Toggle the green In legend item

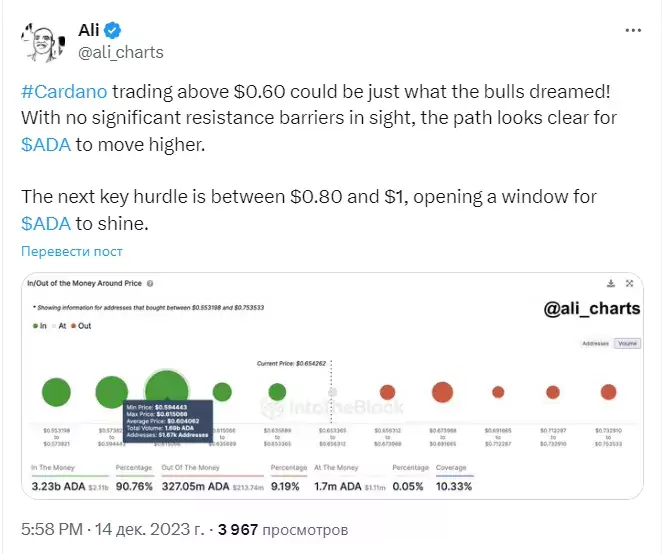(x=40, y=326)
